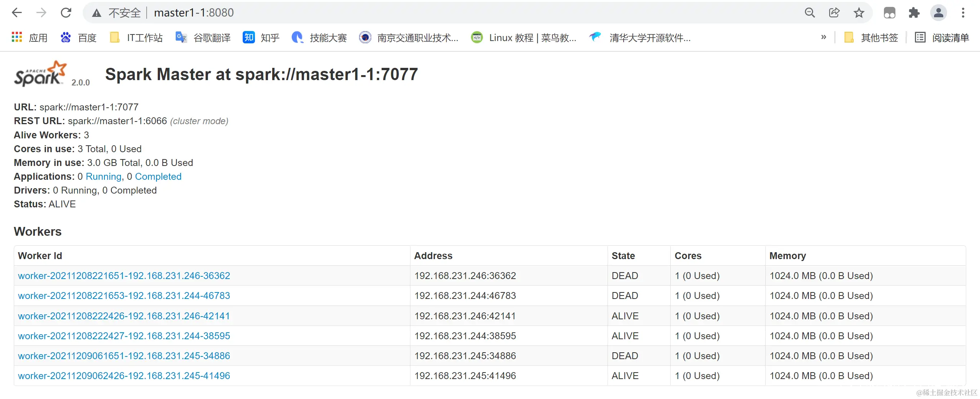Open worker-20211208222427-192.168.231.244-38595 link
The width and height of the screenshot is (980, 399).
[124, 336]
